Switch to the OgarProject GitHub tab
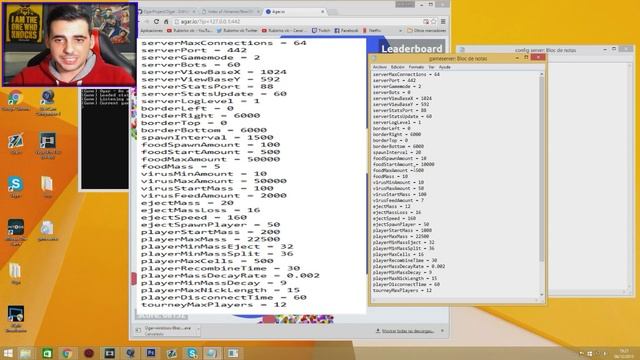The height and width of the screenshot is (360, 640). click(167, 12)
